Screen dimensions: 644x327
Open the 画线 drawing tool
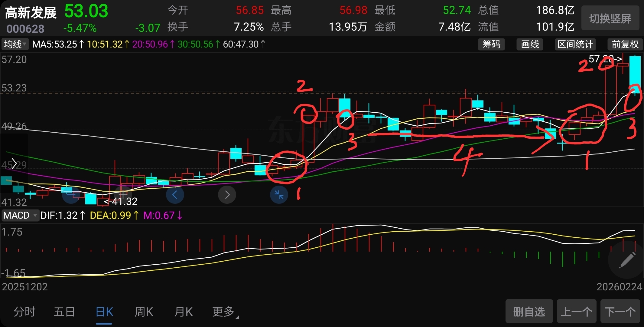coord(530,45)
